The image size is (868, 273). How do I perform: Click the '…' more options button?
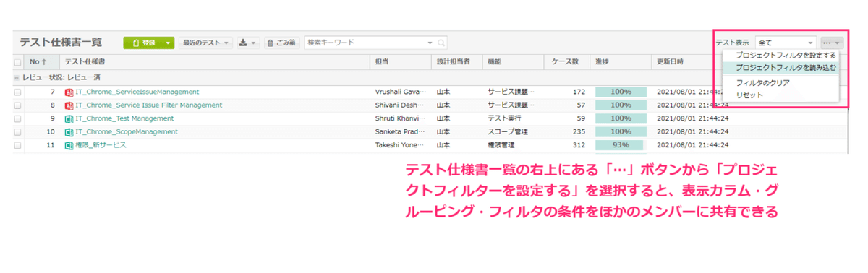tap(831, 43)
